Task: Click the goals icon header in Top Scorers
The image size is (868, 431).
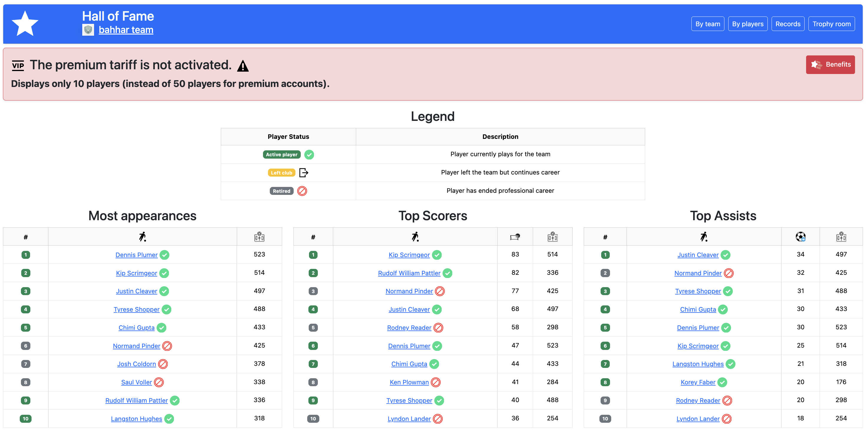Action: tap(515, 237)
